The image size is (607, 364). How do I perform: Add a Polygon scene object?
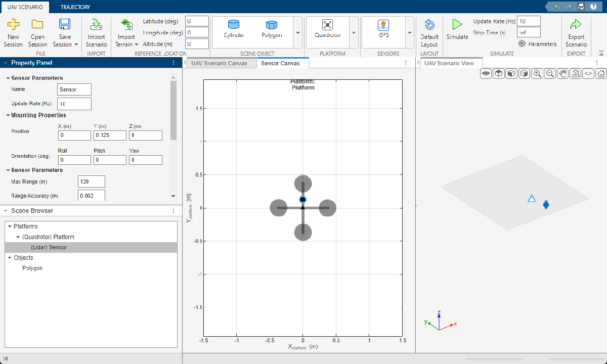point(272,28)
